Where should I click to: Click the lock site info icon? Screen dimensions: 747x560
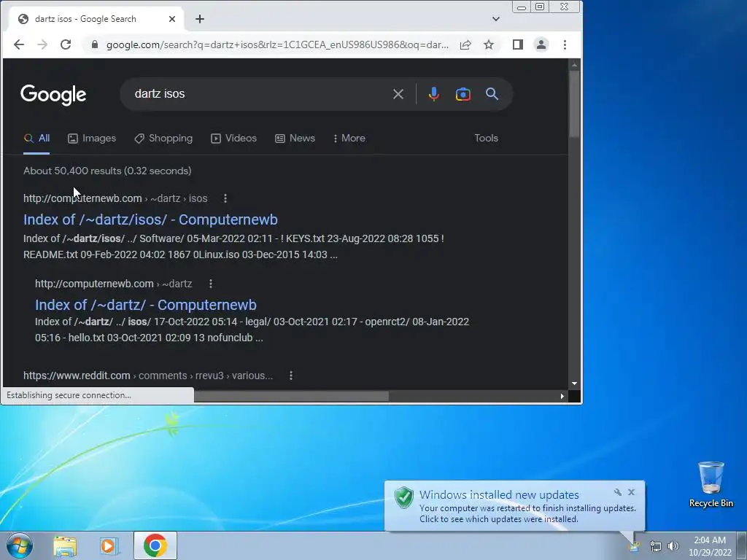95,44
